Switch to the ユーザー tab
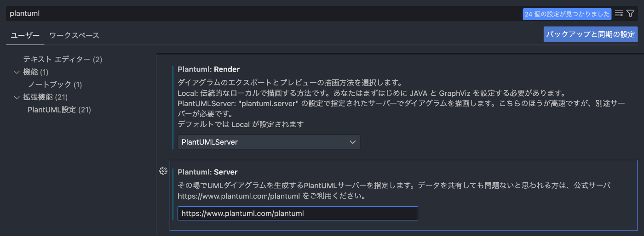 pyautogui.click(x=25, y=35)
